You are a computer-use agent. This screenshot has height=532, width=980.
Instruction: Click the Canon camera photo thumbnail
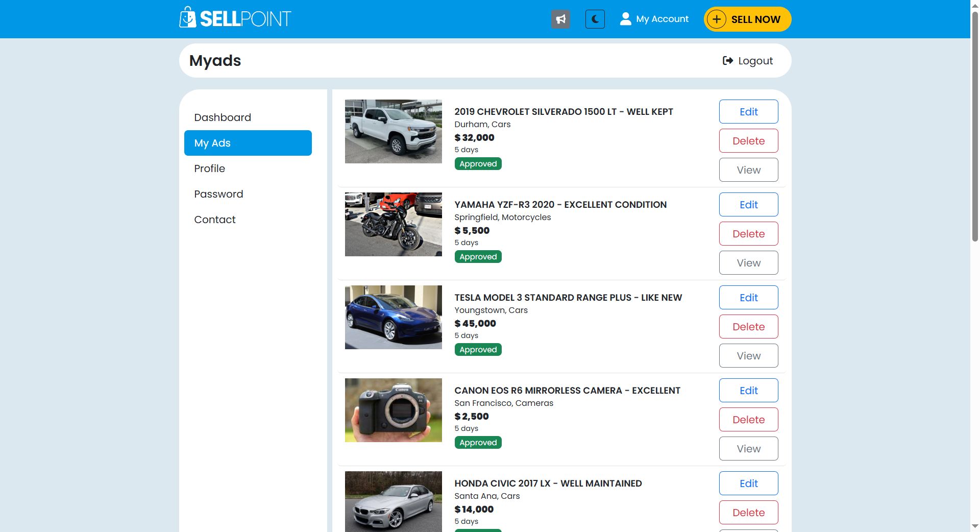point(393,410)
